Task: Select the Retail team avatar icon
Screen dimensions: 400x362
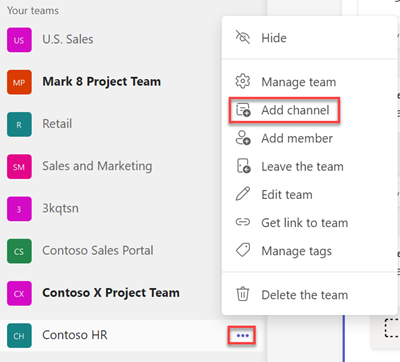Action: [x=19, y=125]
